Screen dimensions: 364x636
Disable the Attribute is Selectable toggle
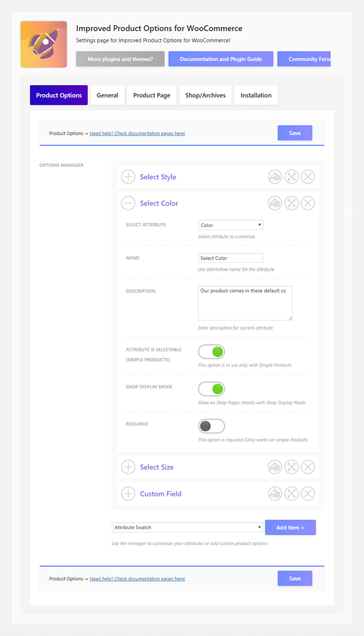click(x=212, y=351)
